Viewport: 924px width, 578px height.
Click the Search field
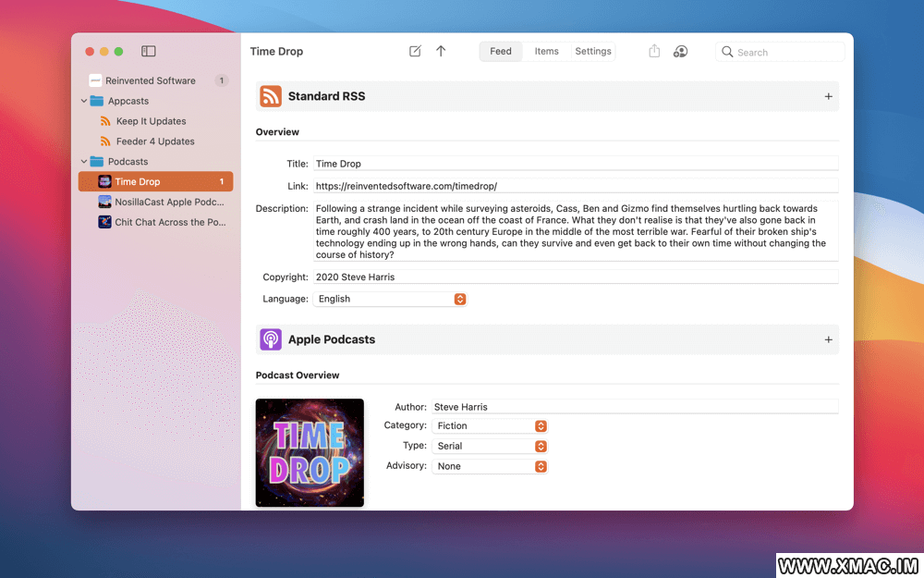(785, 53)
